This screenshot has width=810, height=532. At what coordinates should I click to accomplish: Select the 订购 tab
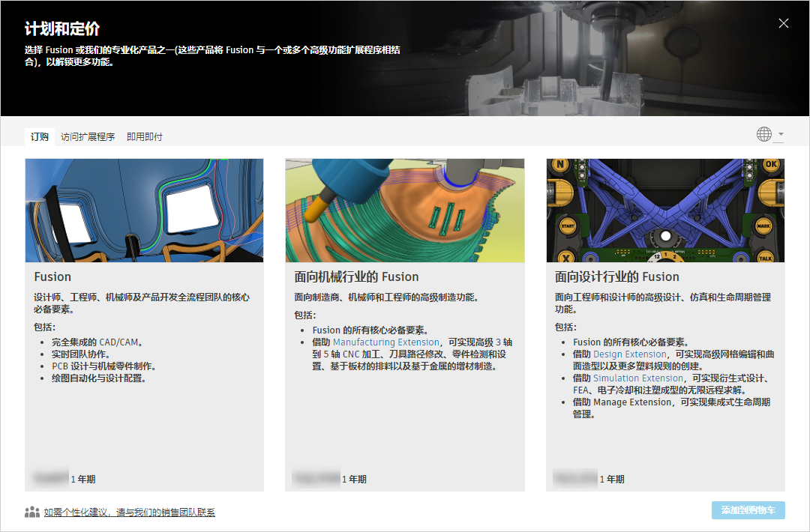tap(39, 136)
